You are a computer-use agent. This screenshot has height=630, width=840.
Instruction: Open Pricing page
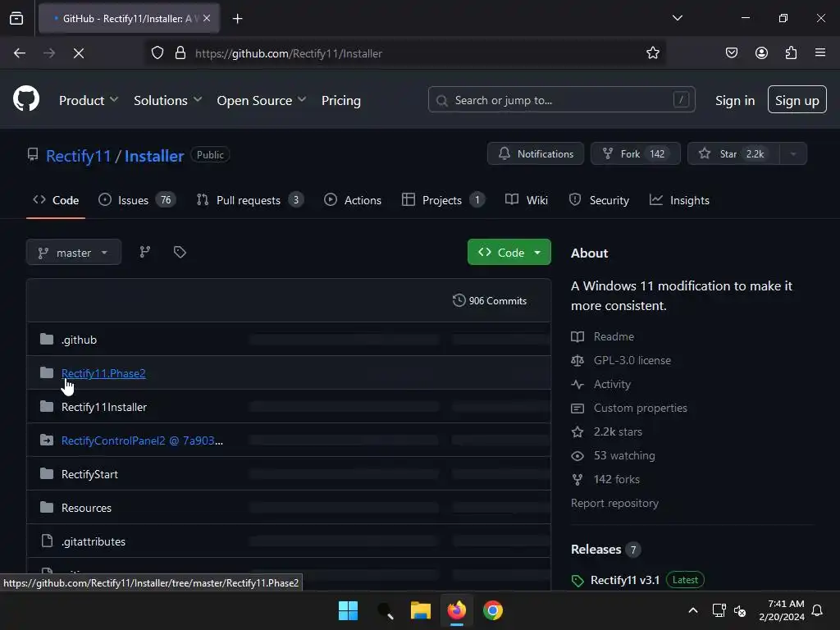(x=340, y=100)
